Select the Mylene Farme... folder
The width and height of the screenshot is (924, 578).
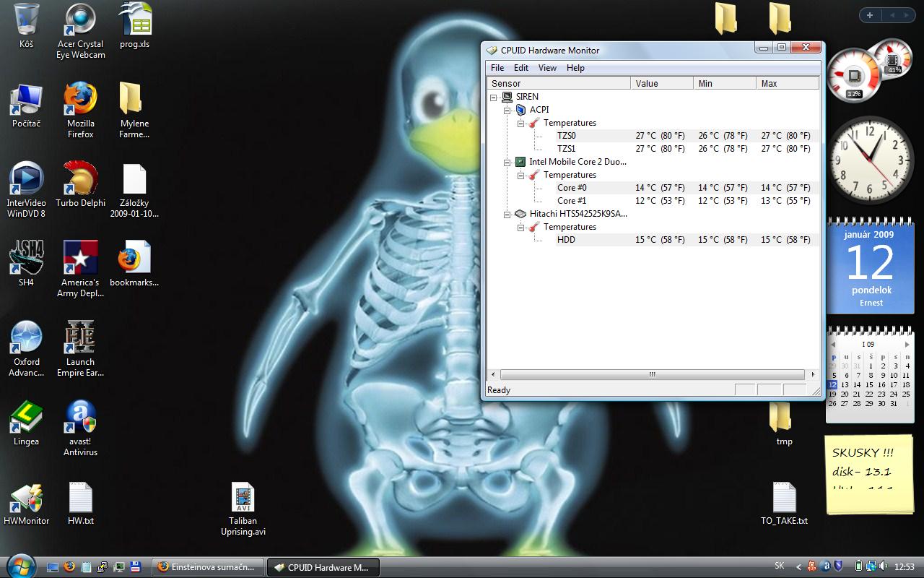click(134, 111)
